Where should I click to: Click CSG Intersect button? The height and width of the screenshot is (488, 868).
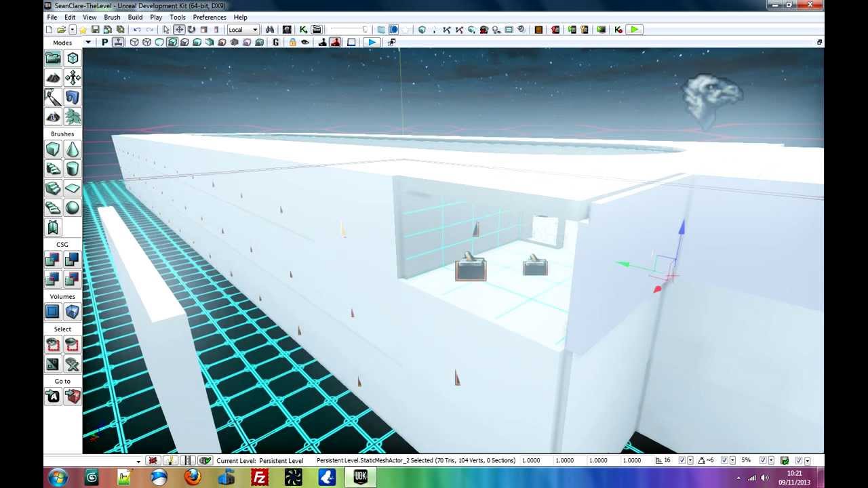click(x=53, y=279)
